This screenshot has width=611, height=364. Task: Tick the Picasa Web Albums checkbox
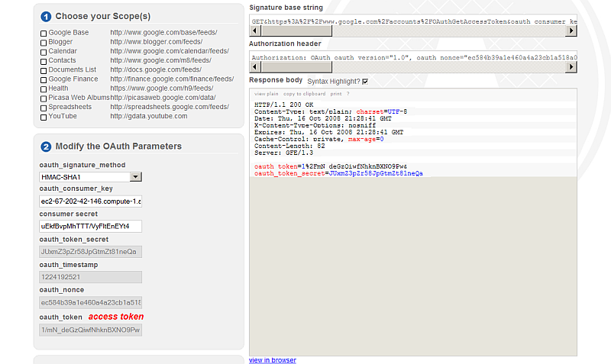(x=44, y=98)
